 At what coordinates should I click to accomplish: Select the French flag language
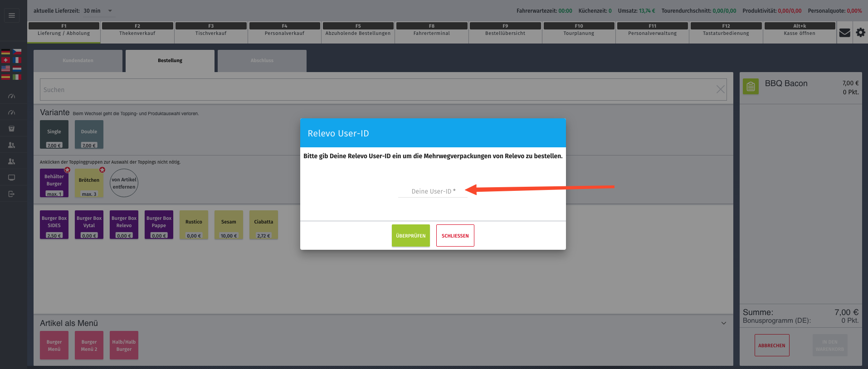click(17, 60)
